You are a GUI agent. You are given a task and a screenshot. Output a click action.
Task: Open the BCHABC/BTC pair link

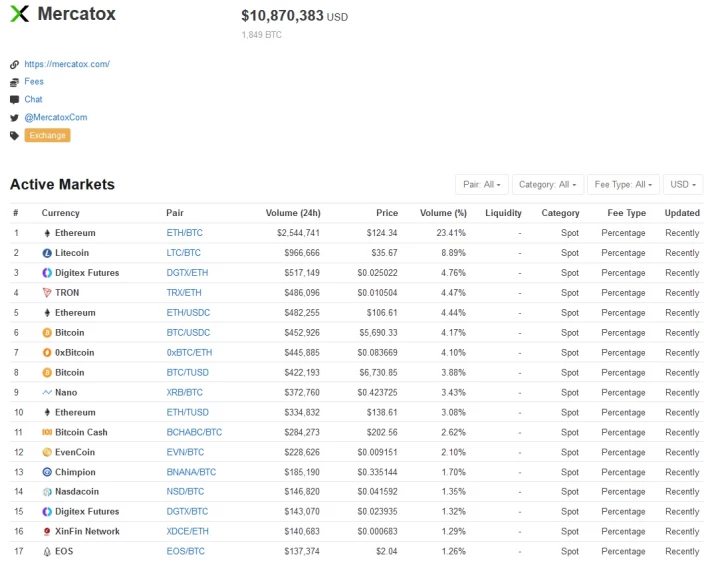[194, 432]
